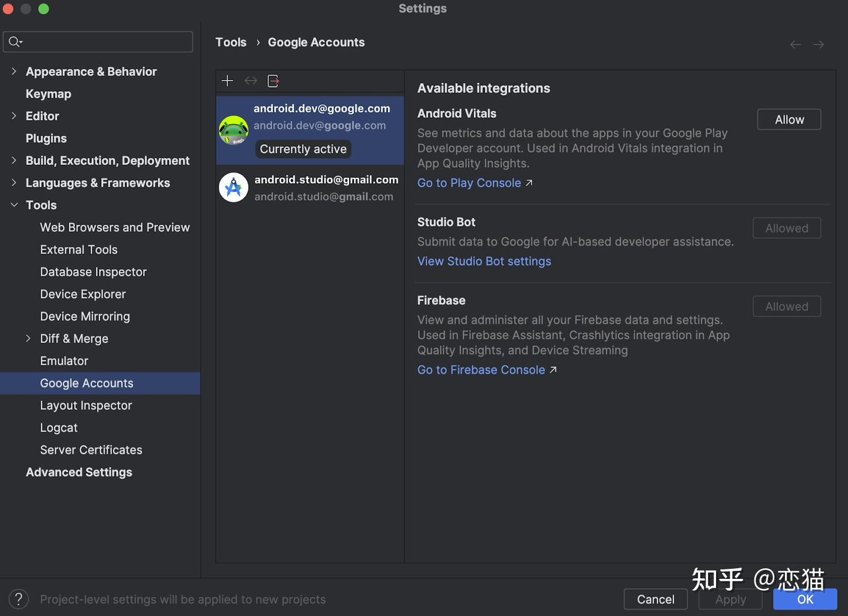Click the Android Studio avatar for the gmail account
The image size is (848, 616).
coord(233,187)
